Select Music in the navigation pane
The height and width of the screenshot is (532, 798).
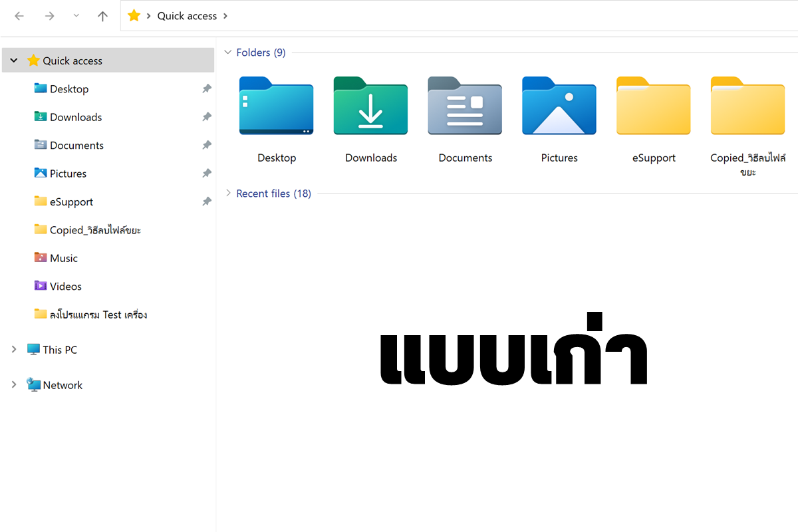pos(63,258)
